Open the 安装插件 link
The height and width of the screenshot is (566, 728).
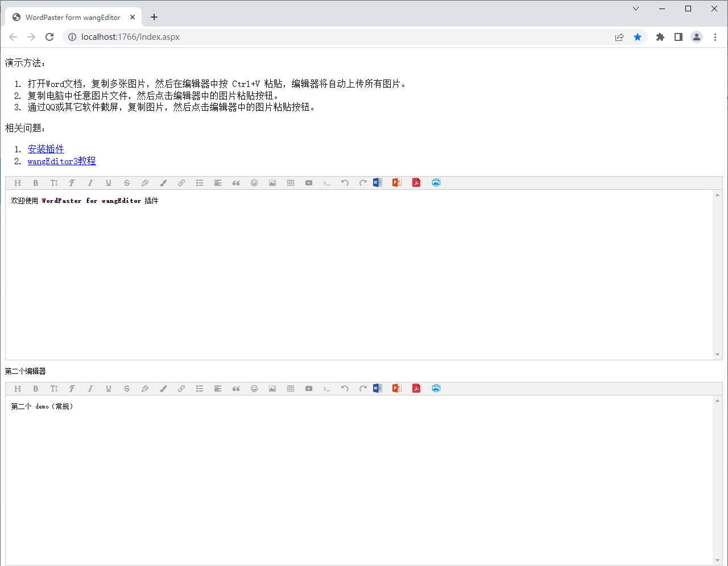pyautogui.click(x=45, y=149)
